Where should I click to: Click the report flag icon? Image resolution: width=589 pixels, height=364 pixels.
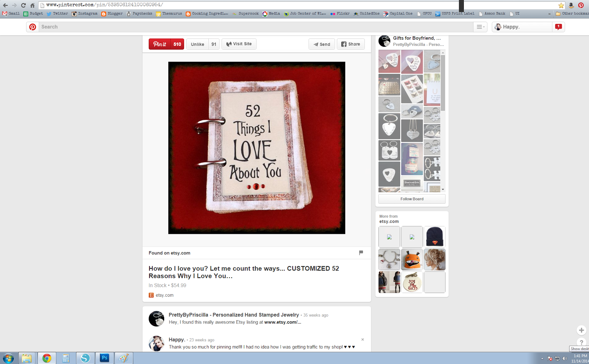tap(361, 253)
